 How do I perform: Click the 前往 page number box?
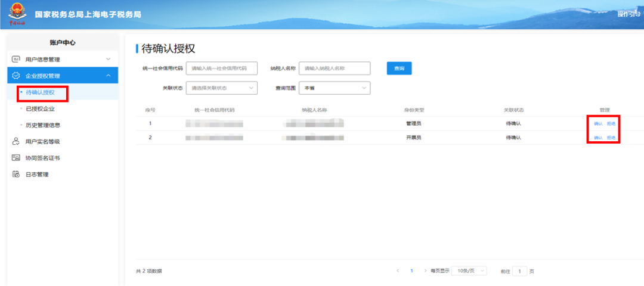(520, 271)
